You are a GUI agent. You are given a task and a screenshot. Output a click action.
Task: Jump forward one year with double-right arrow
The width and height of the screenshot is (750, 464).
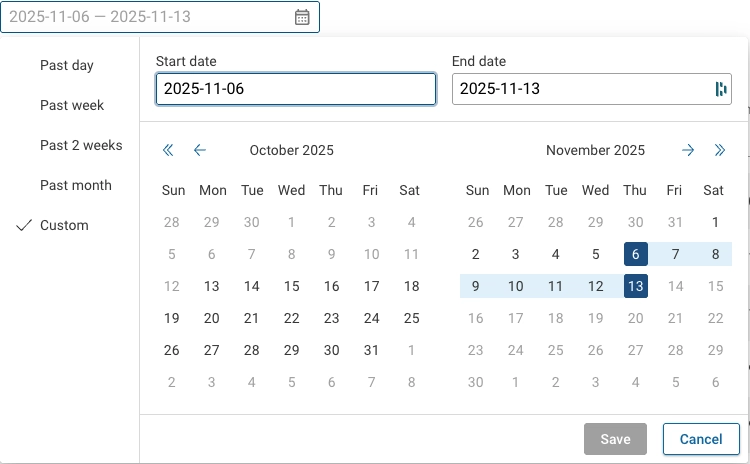point(719,150)
